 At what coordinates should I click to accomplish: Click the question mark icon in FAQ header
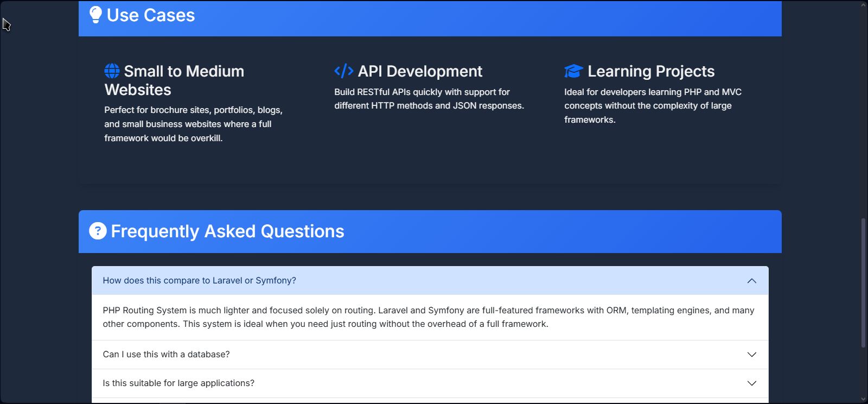click(98, 231)
